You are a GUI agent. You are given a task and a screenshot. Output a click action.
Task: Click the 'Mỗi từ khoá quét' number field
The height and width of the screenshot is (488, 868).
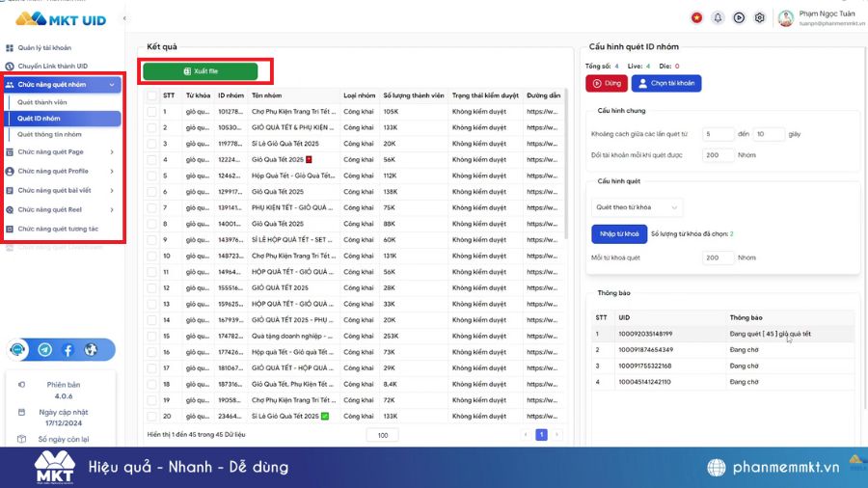pyautogui.click(x=719, y=258)
